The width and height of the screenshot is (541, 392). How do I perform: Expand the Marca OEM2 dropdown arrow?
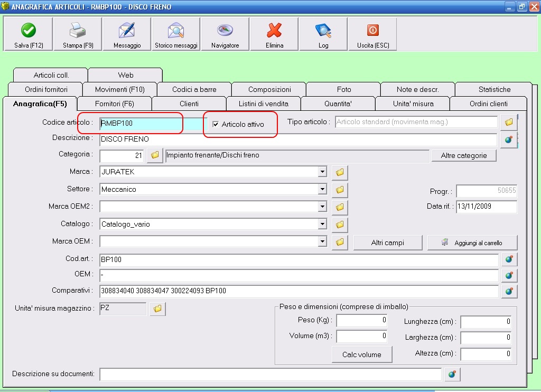pyautogui.click(x=322, y=207)
